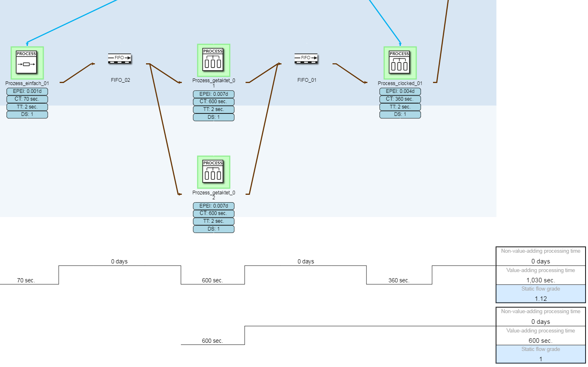Click the FIFO_02 buffer icon

120,58
